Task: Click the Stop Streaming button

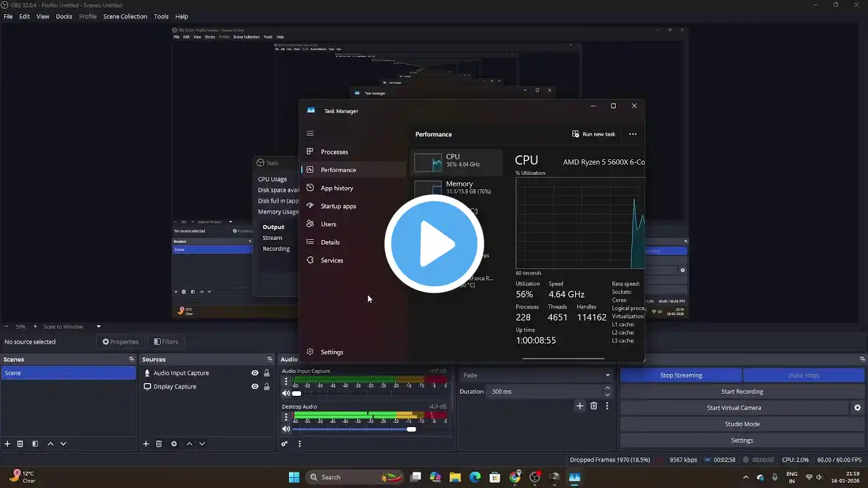Action: [x=681, y=375]
